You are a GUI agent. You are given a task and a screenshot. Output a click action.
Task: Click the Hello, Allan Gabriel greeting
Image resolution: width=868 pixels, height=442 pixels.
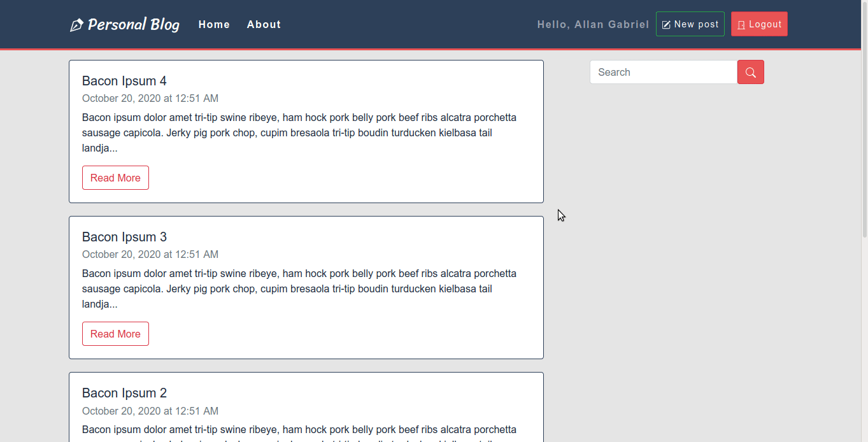pos(593,25)
